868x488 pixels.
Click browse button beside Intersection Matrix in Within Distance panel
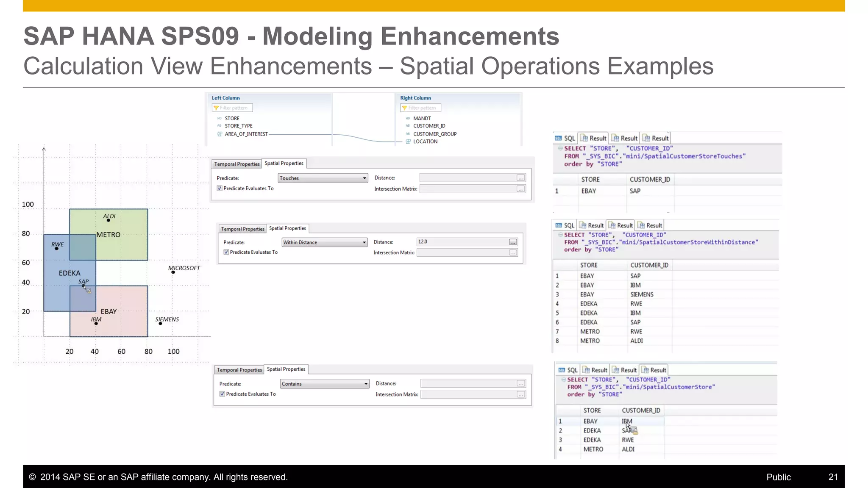(513, 252)
